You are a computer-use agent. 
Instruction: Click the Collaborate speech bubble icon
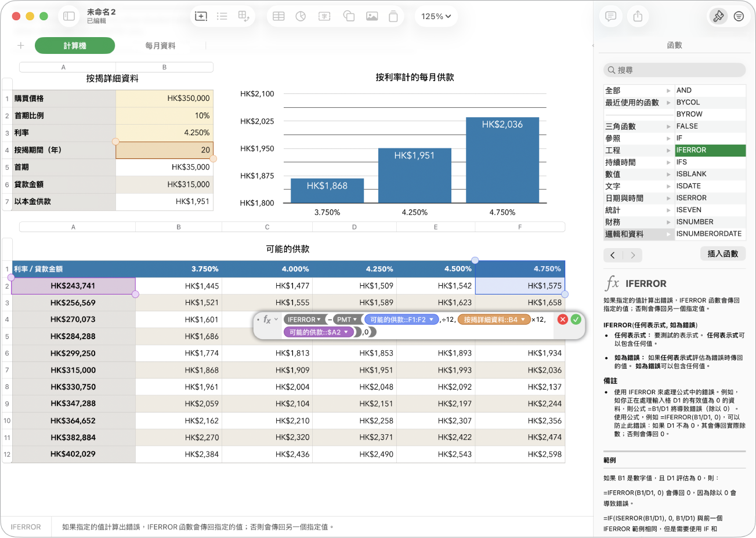(x=610, y=16)
